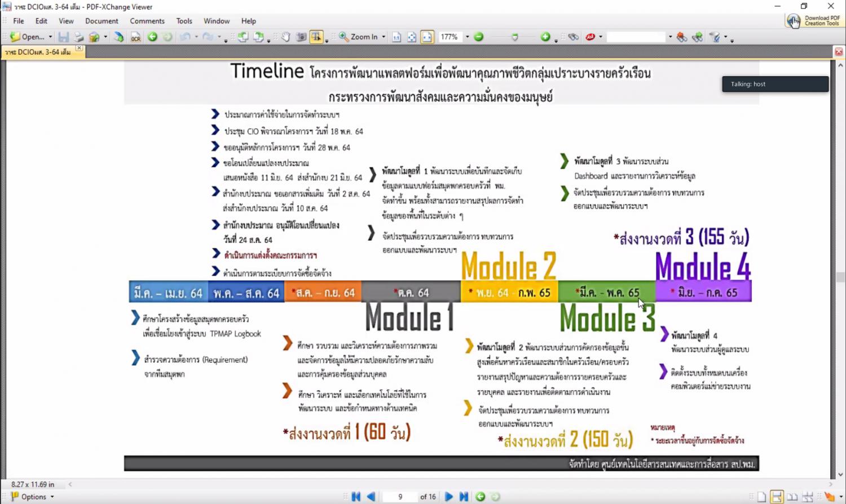Image resolution: width=846 pixels, height=504 pixels.
Task: Click the scroll down arrow
Action: 840,475
